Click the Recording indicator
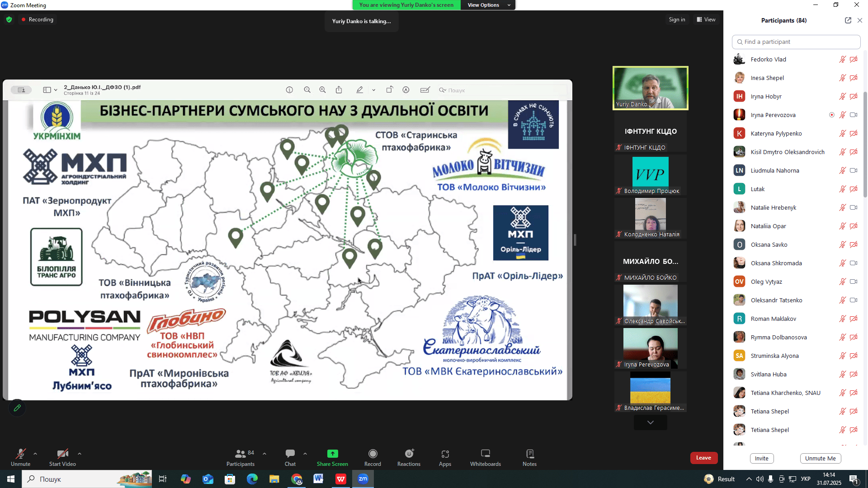This screenshot has height=488, width=868. click(37, 19)
